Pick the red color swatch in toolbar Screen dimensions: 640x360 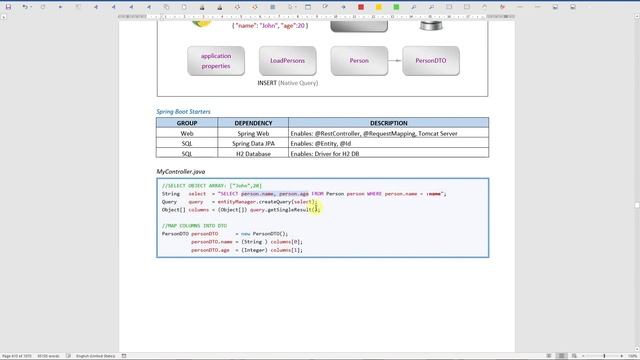pos(361,7)
